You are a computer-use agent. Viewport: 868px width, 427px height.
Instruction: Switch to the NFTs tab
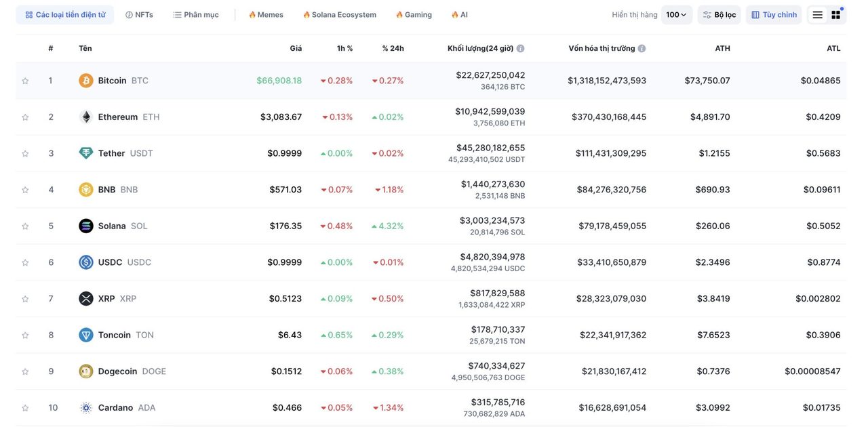click(x=139, y=15)
